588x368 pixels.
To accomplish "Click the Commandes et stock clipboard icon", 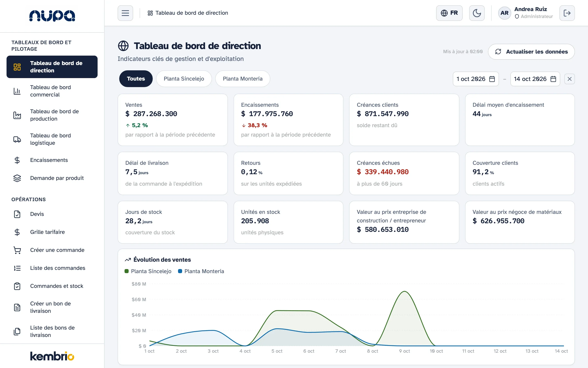I will tap(17, 286).
